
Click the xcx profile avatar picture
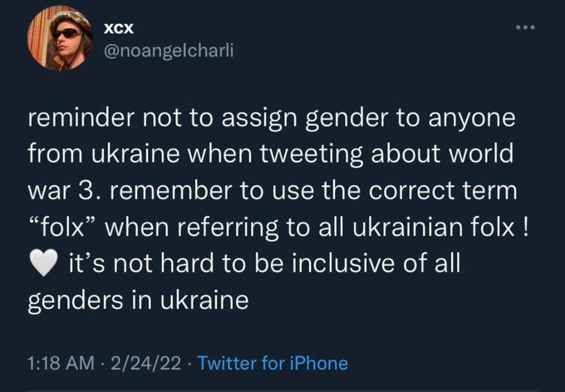62,40
